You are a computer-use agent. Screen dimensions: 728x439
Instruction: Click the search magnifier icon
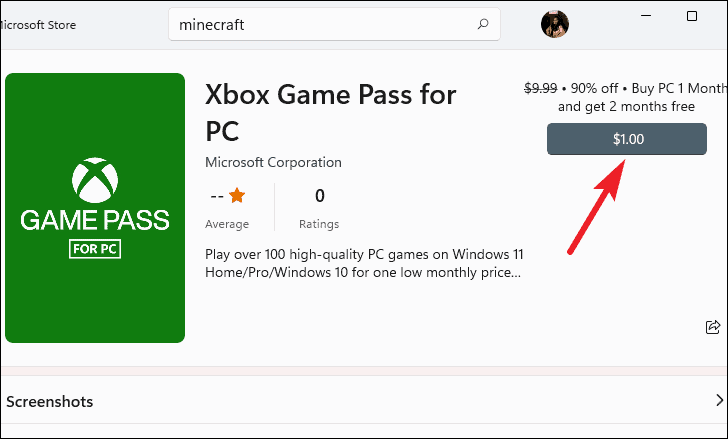pyautogui.click(x=483, y=24)
